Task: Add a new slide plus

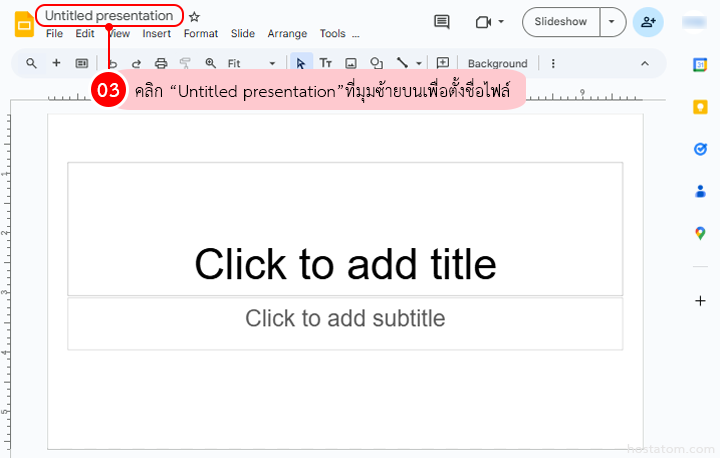Action: tap(56, 63)
